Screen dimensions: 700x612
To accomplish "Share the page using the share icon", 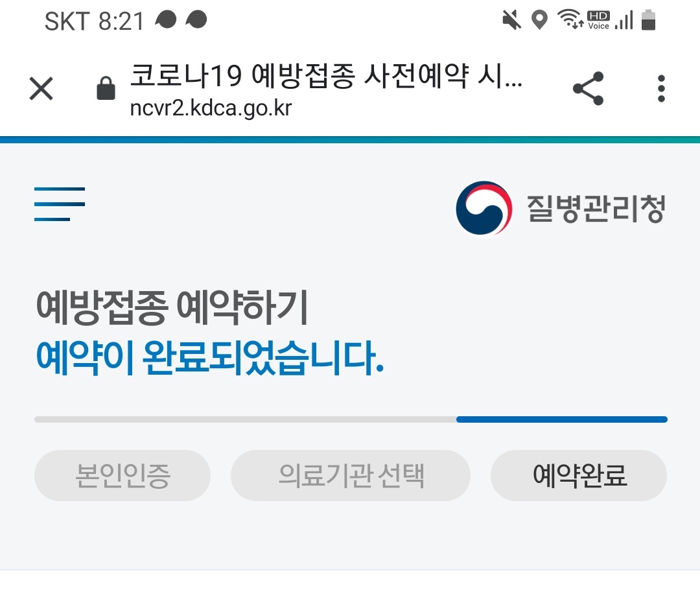I will pyautogui.click(x=589, y=88).
